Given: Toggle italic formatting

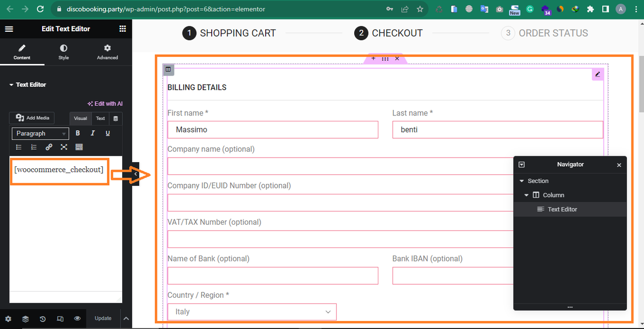Looking at the screenshot, I should pos(93,134).
